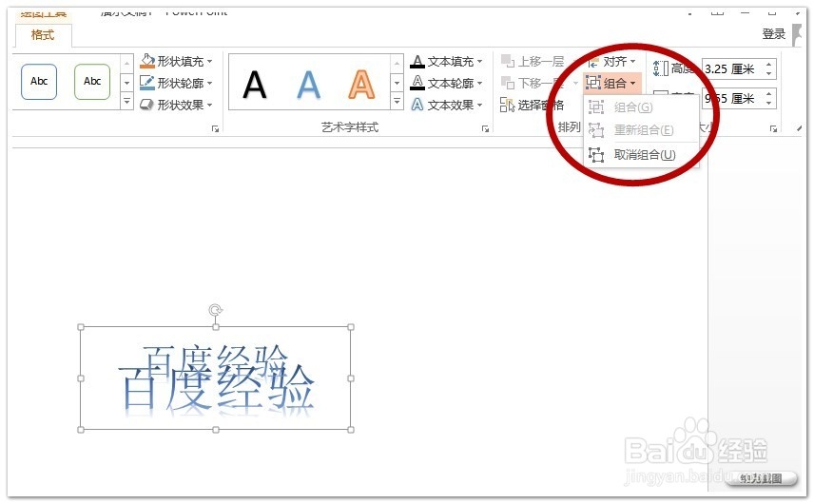
Task: Click the 艺术字样式 group label
Action: tap(350, 127)
